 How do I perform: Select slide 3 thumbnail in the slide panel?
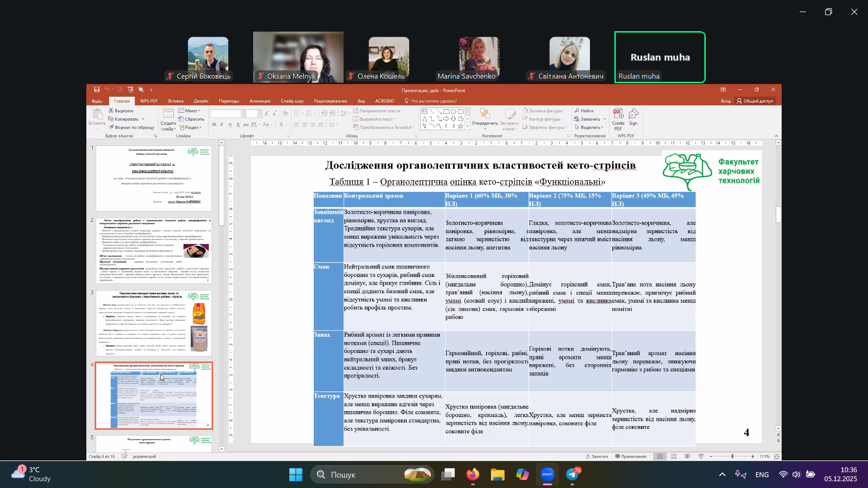point(154,323)
